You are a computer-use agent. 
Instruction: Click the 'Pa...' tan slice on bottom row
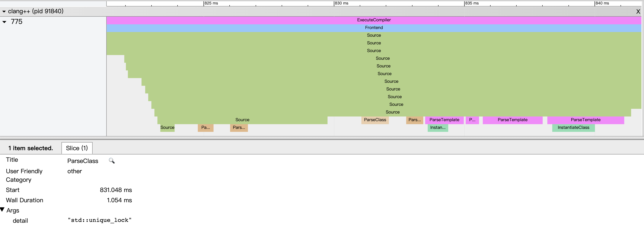(205, 128)
